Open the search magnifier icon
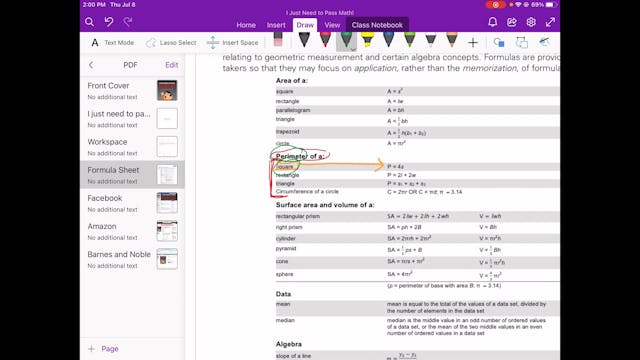Image resolution: width=640 pixels, height=360 pixels. coord(89,22)
